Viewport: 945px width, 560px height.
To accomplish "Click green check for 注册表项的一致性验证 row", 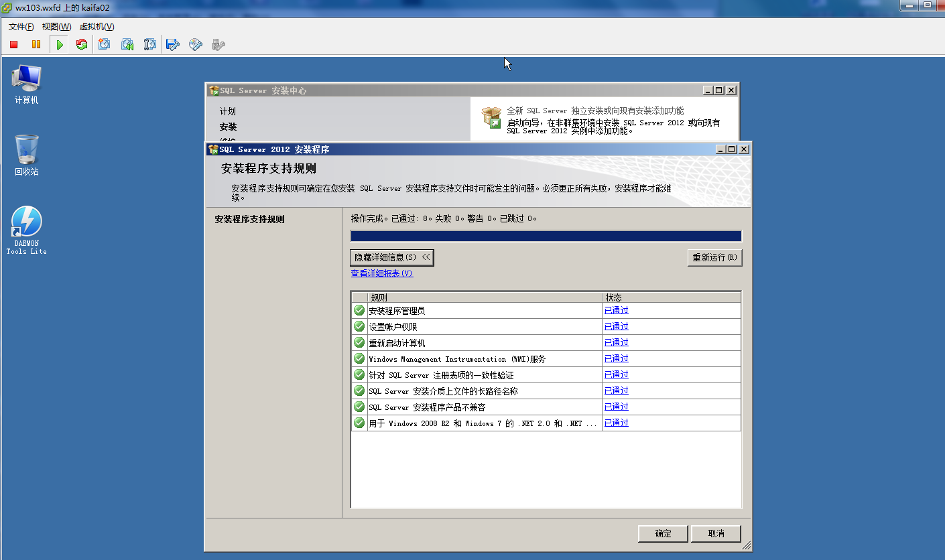I will (359, 374).
